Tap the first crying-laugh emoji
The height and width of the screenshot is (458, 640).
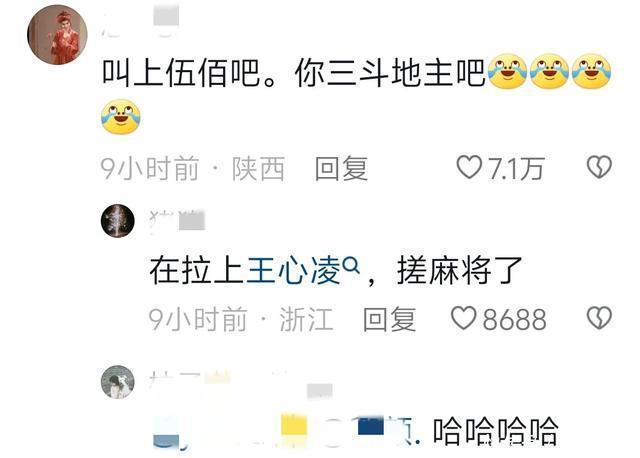(507, 71)
